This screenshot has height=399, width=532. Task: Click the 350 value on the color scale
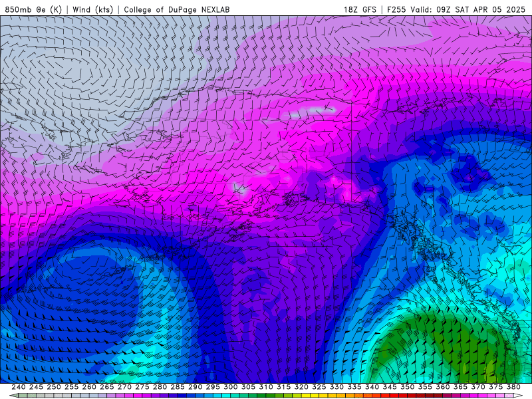[407, 387]
